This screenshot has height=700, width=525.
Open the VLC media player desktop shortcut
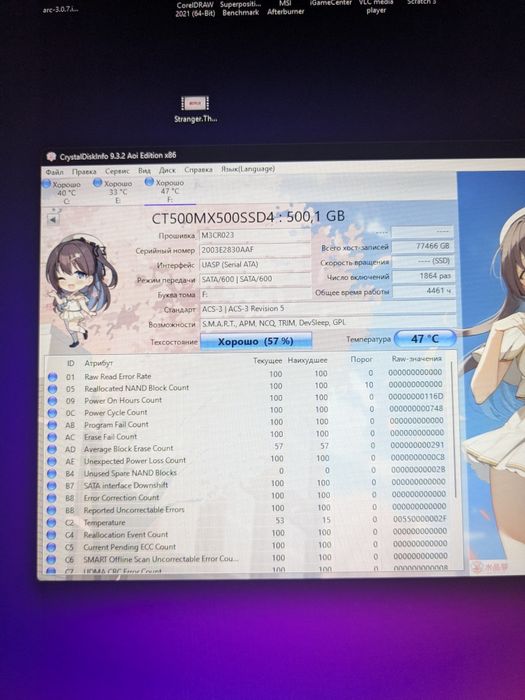[376, 6]
